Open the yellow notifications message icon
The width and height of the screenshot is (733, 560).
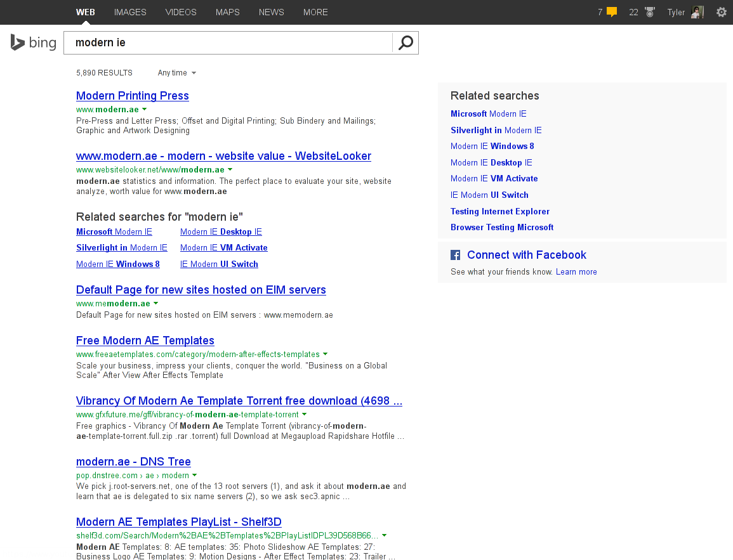(x=611, y=12)
